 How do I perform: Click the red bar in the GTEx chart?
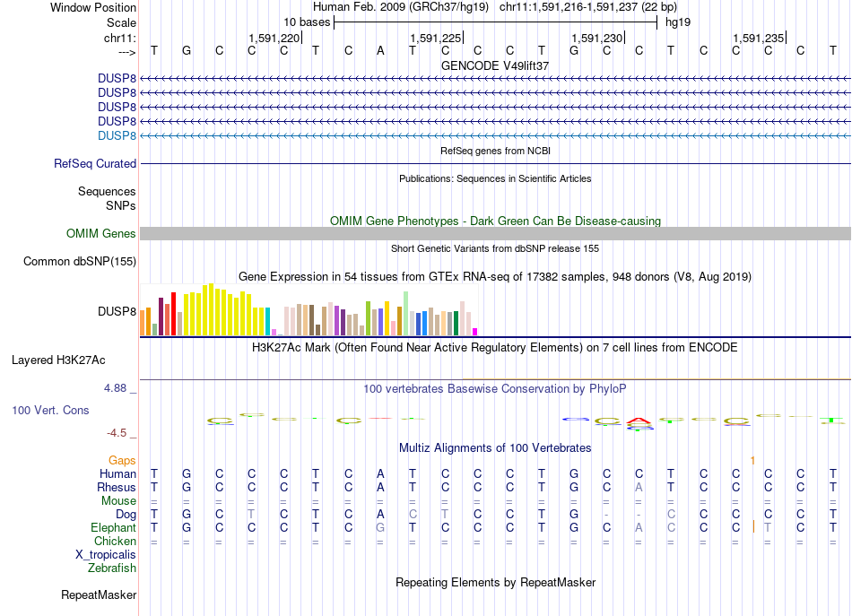173,314
